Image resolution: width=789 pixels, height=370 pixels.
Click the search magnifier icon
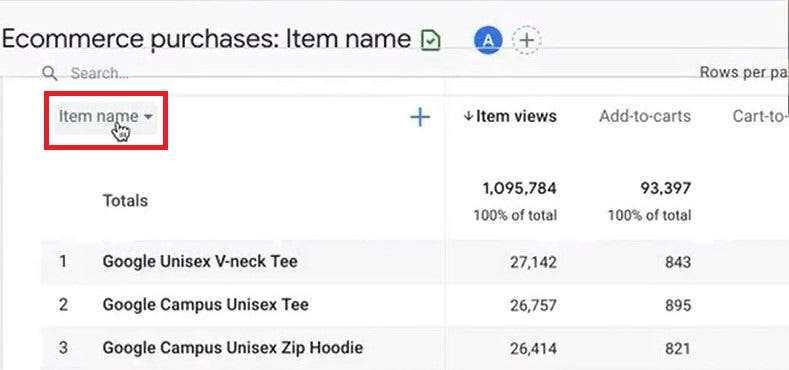tap(50, 73)
